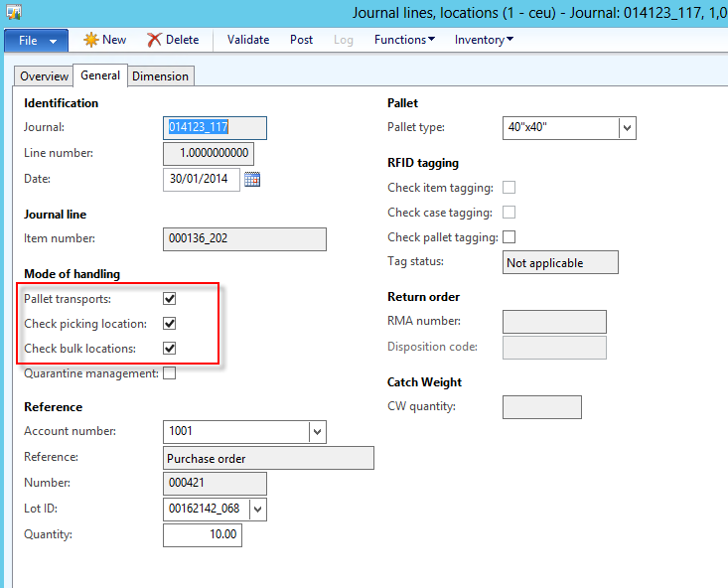This screenshot has height=588, width=728.
Task: Switch to the Dimension tab
Action: 160,76
